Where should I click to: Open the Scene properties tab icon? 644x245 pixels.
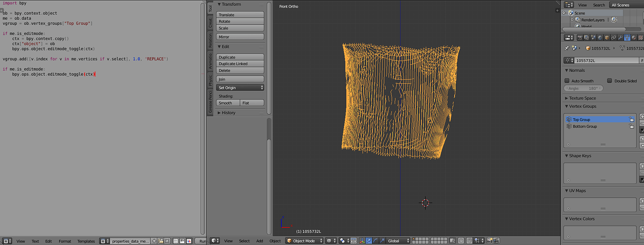pos(593,37)
